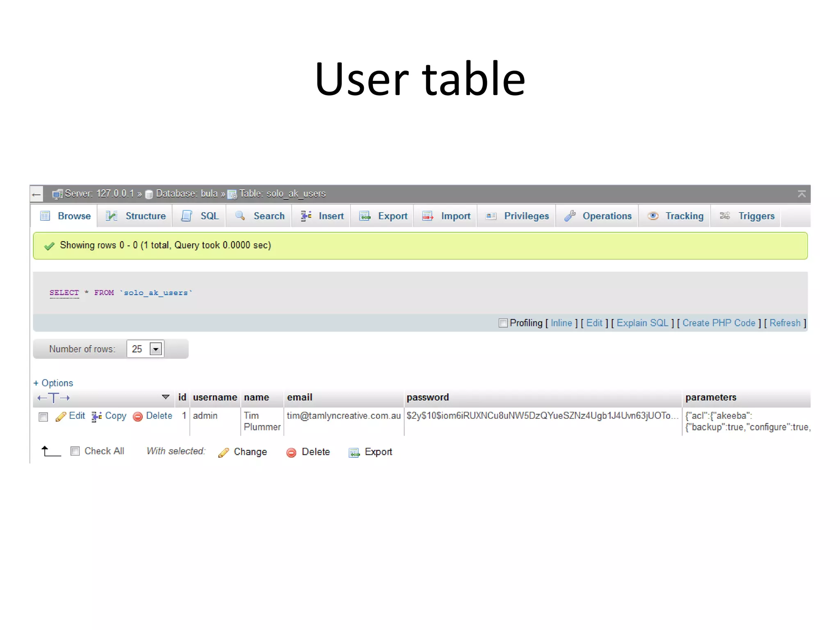Viewport: 840px width, 630px height.
Task: Click the Export icon below the table
Action: (x=354, y=452)
